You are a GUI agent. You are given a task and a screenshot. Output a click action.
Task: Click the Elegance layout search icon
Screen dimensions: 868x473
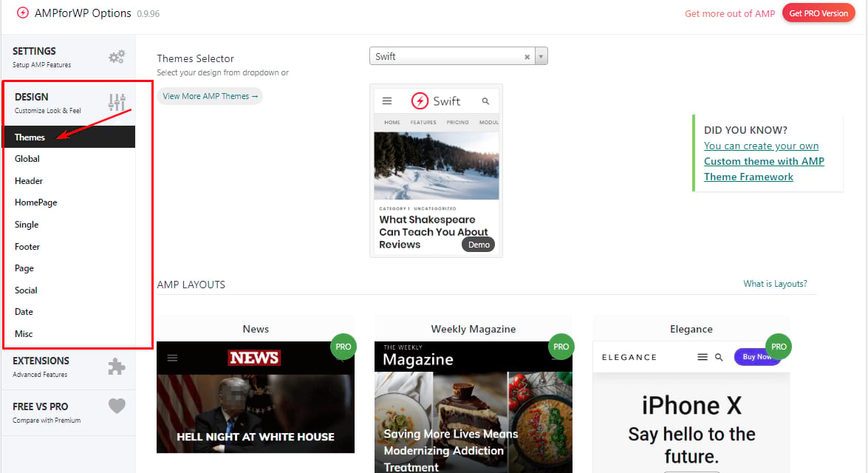pos(719,357)
